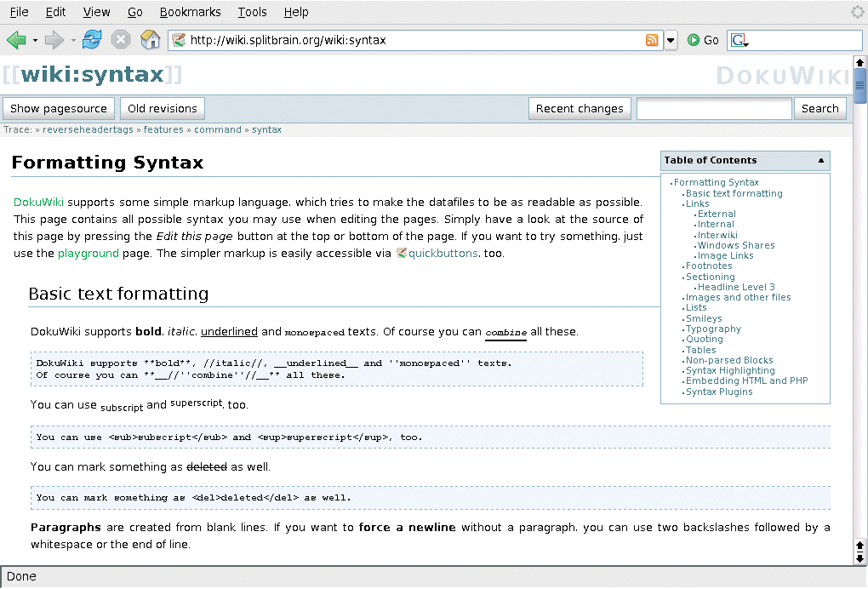The width and height of the screenshot is (868, 589).
Task: Jump to Tables in the contents
Action: click(701, 350)
